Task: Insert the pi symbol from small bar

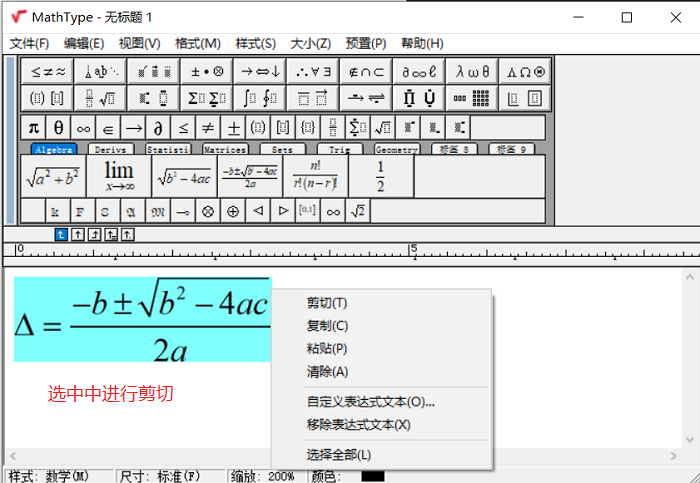Action: (33, 128)
